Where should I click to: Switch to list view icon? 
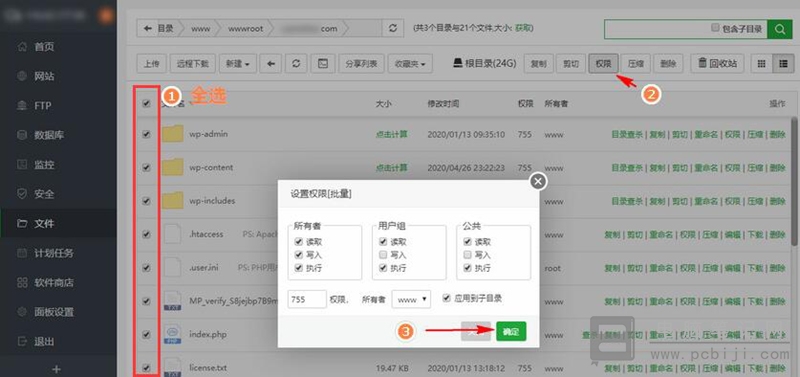(783, 64)
